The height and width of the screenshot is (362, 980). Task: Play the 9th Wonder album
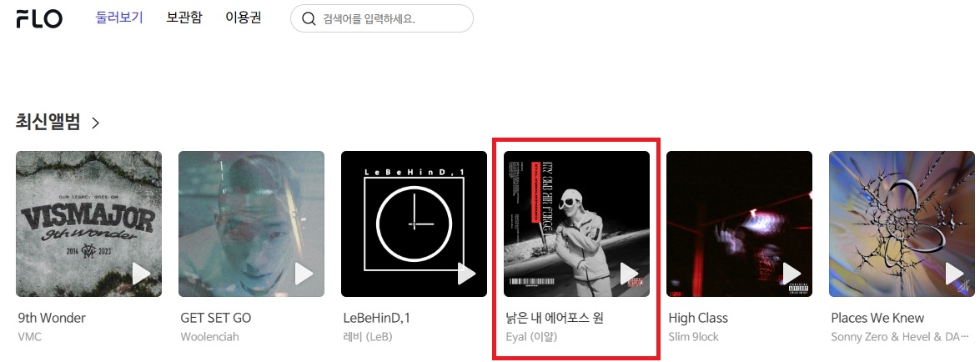point(141,274)
